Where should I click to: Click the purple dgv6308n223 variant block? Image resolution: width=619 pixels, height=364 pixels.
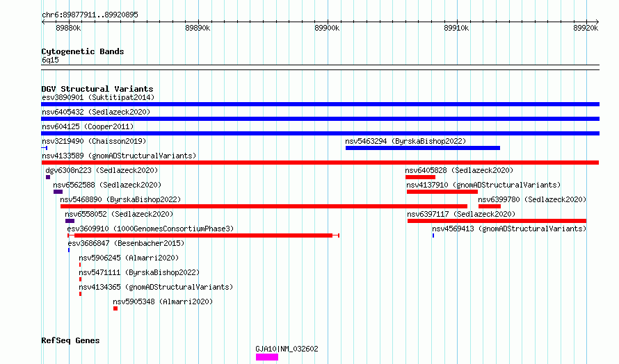coord(48,177)
